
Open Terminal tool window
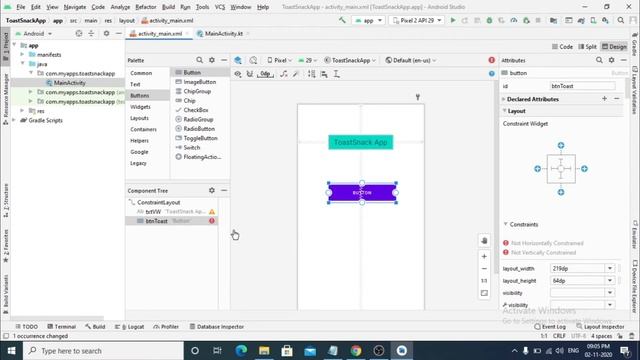click(x=62, y=327)
